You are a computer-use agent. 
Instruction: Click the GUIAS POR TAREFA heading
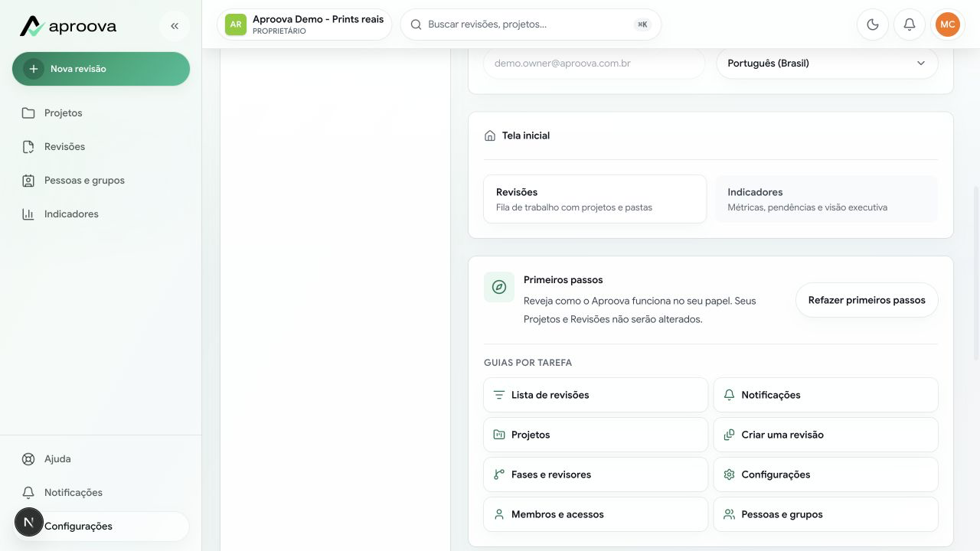point(528,363)
